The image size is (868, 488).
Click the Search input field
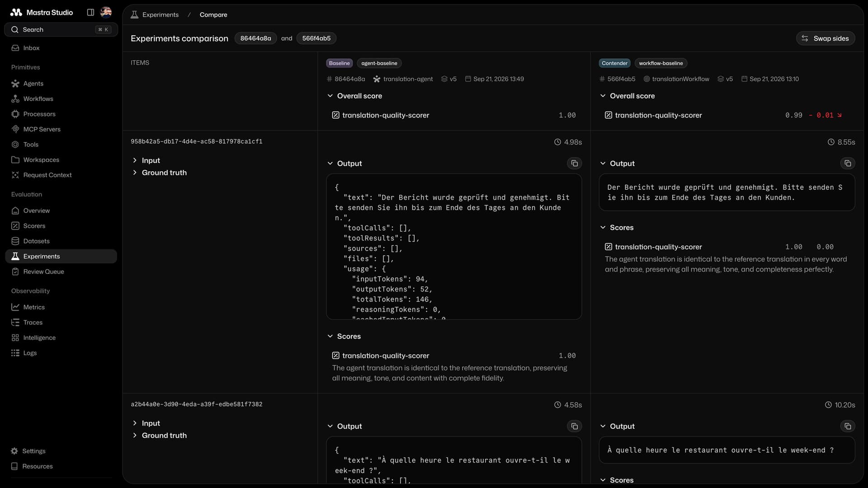(61, 29)
